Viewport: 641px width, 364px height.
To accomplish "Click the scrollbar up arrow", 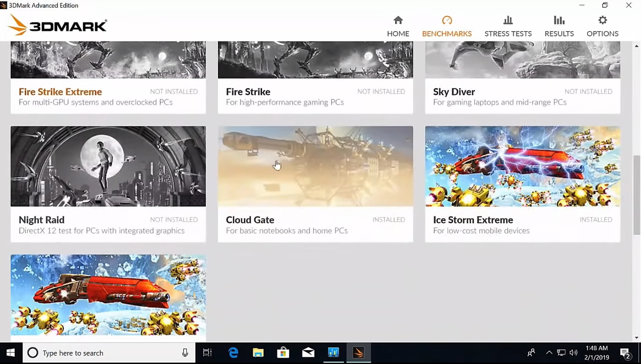I will (x=637, y=46).
